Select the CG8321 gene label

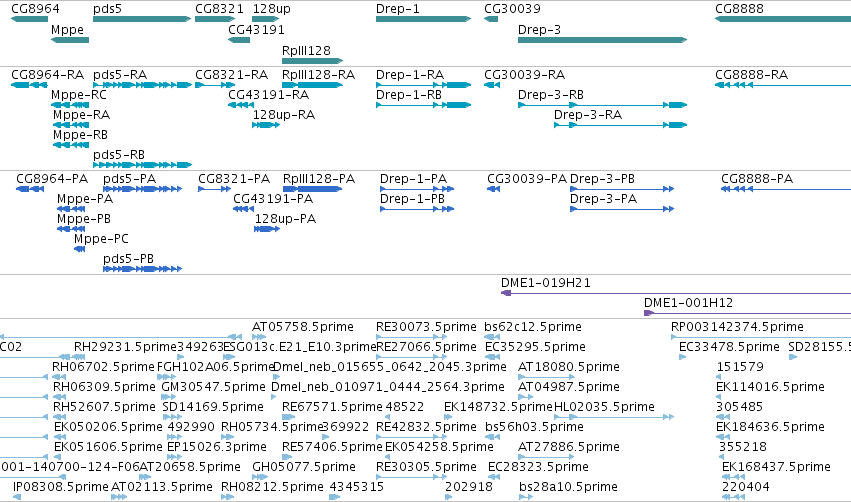[219, 9]
